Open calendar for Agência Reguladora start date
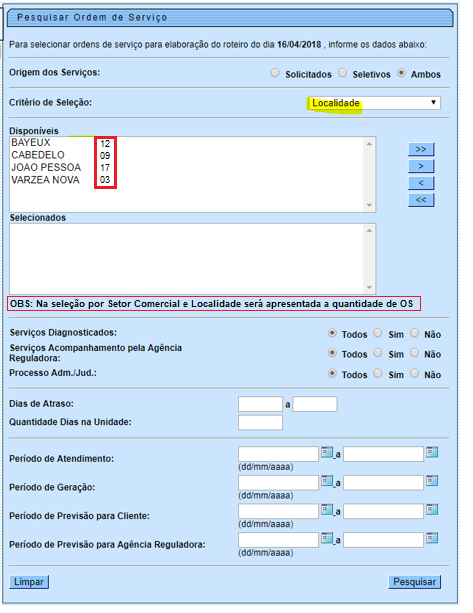473x613 pixels. pyautogui.click(x=327, y=539)
